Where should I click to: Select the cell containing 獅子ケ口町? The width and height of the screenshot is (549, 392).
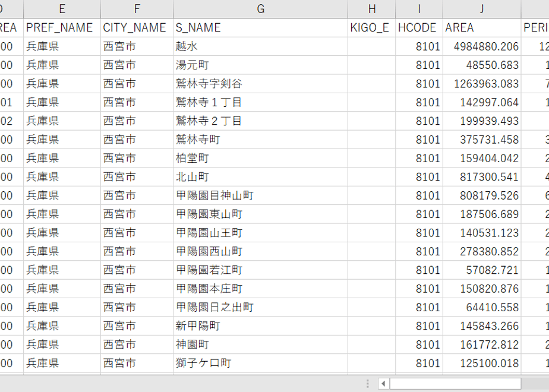[260, 363]
